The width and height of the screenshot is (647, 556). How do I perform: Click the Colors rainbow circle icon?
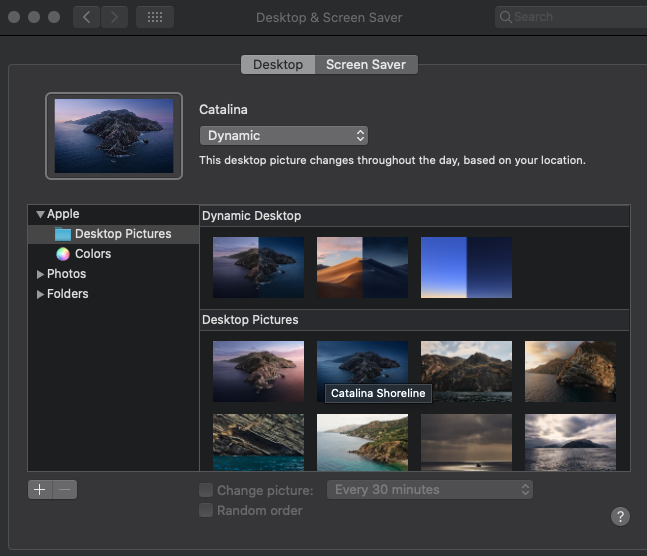63,254
